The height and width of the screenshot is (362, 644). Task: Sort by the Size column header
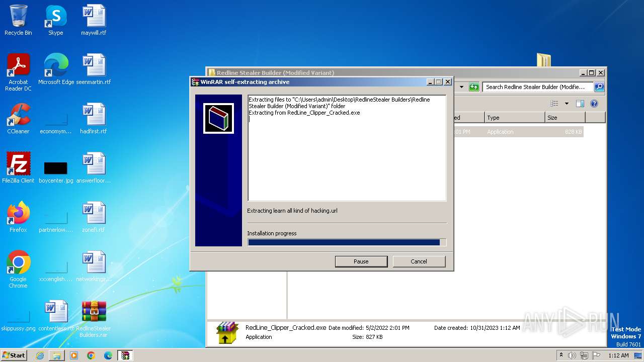pyautogui.click(x=565, y=118)
